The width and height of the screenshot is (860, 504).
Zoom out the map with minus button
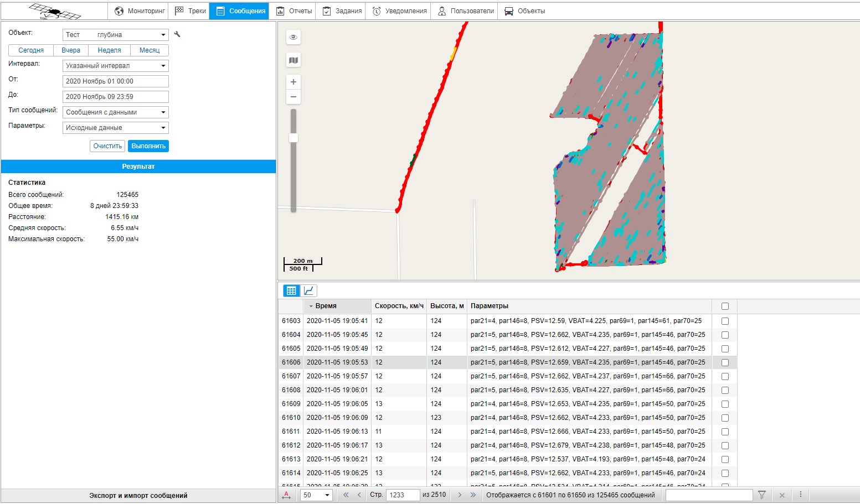pos(293,97)
